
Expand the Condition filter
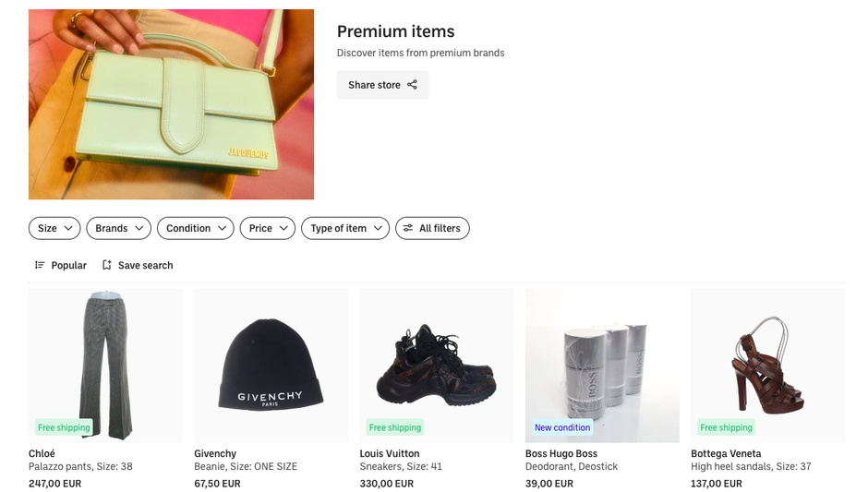click(x=195, y=228)
